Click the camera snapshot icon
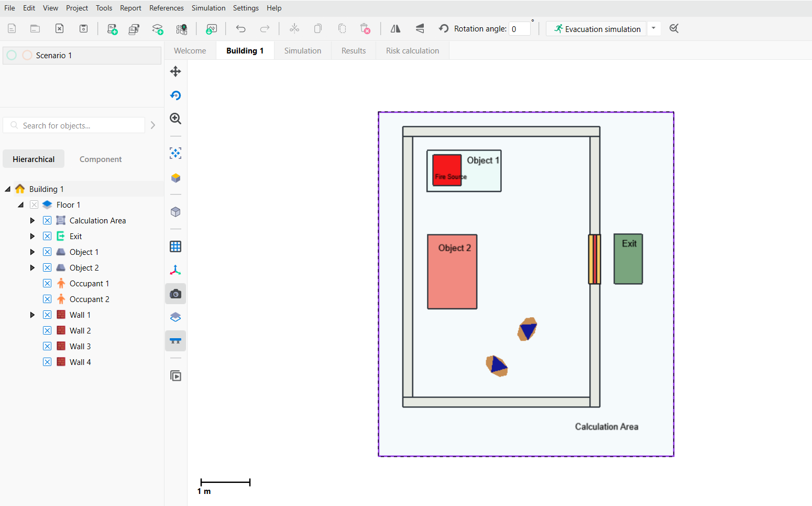 click(175, 294)
